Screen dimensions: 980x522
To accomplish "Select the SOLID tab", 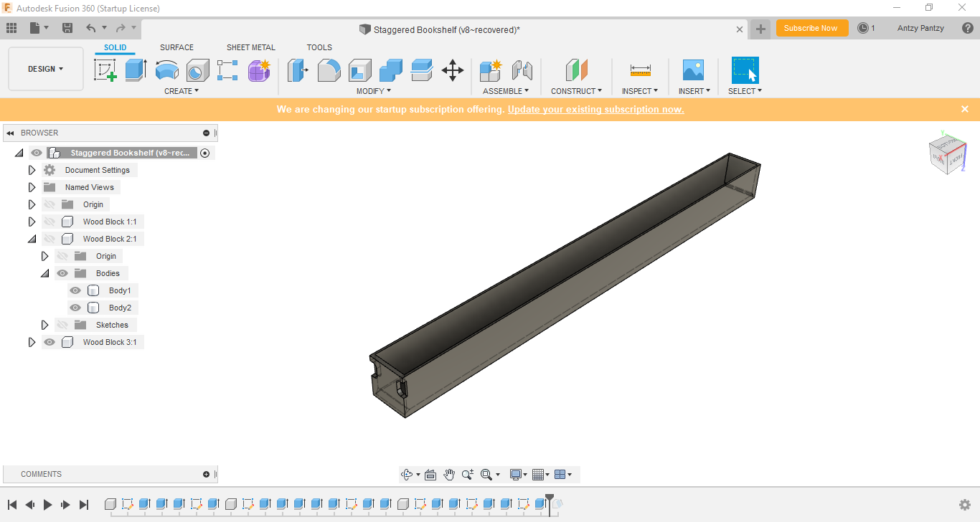I will [115, 47].
